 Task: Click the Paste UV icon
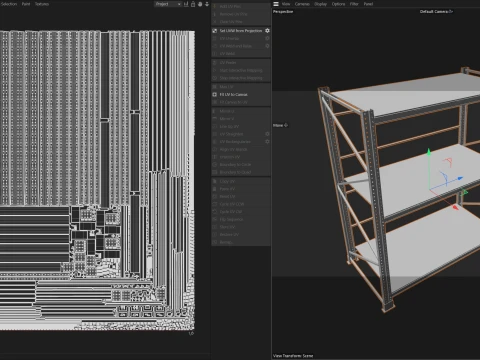tap(215, 189)
